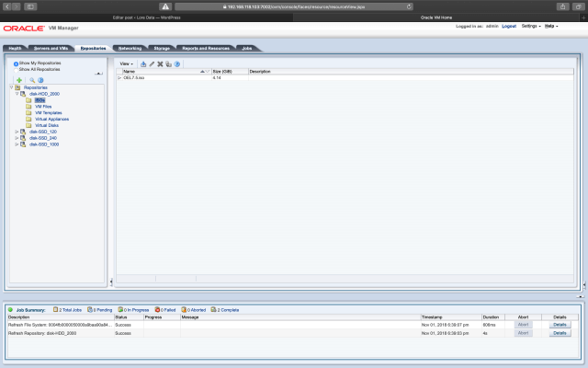This screenshot has height=368, width=588.
Task: Click the Logout link
Action: pos(509,27)
